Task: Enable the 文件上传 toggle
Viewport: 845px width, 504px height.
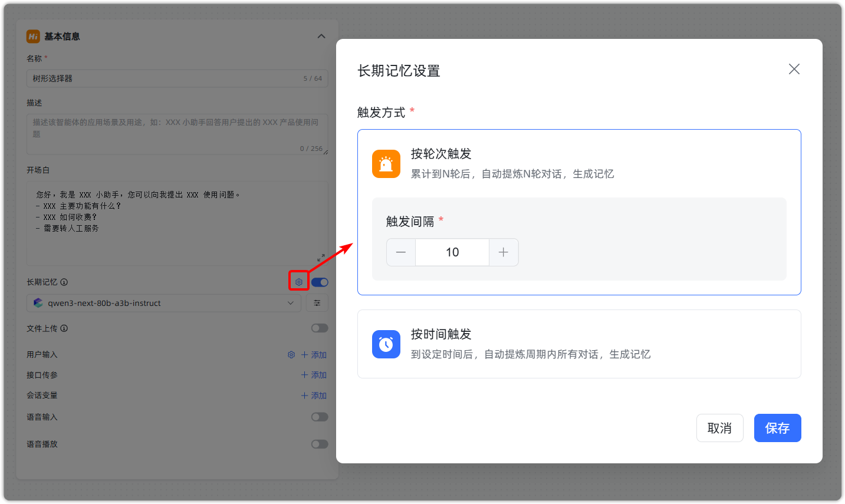Action: [320, 328]
